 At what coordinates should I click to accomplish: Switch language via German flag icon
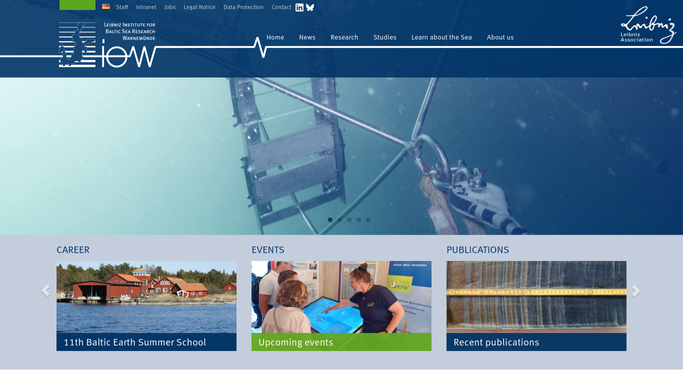pos(106,7)
